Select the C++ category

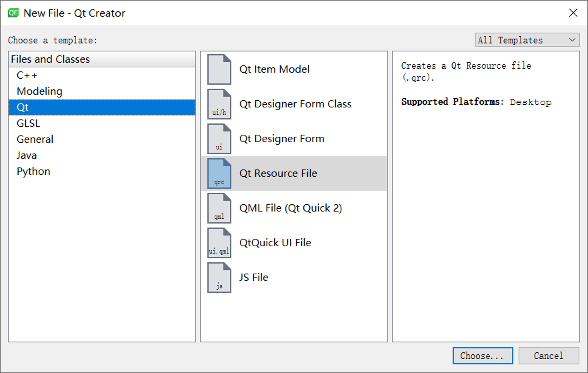pyautogui.click(x=102, y=75)
